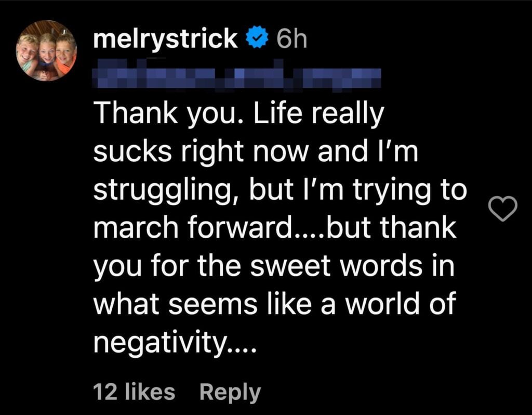Screen dimensions: 532x415
Task: Click the blue verified badge
Action: pyautogui.click(x=258, y=40)
